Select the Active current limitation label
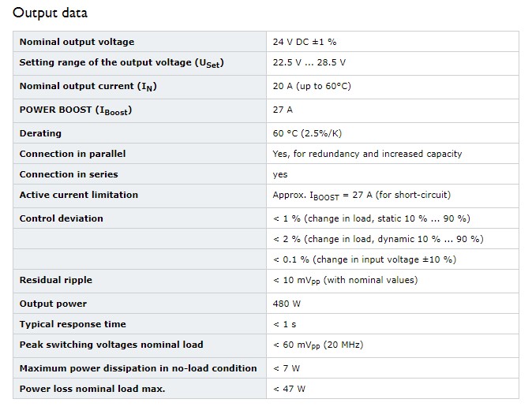The width and height of the screenshot is (532, 414). pyautogui.click(x=79, y=195)
